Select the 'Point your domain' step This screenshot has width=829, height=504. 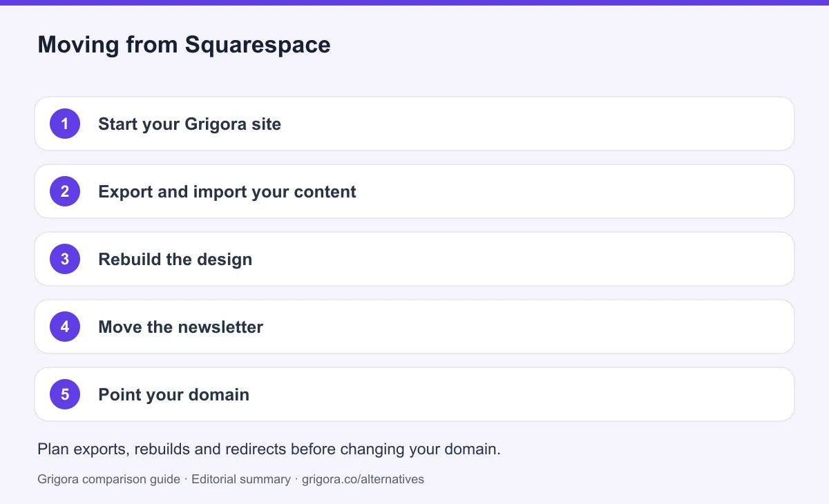[x=414, y=394]
